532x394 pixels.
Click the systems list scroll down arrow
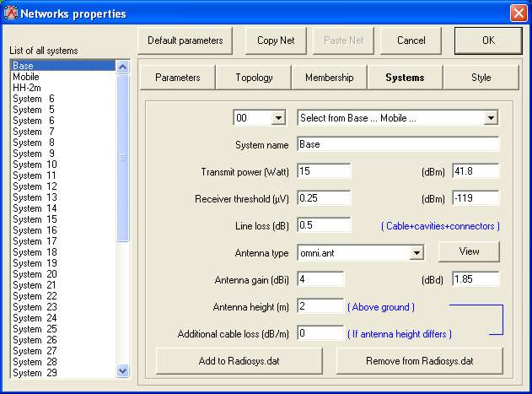pyautogui.click(x=122, y=370)
